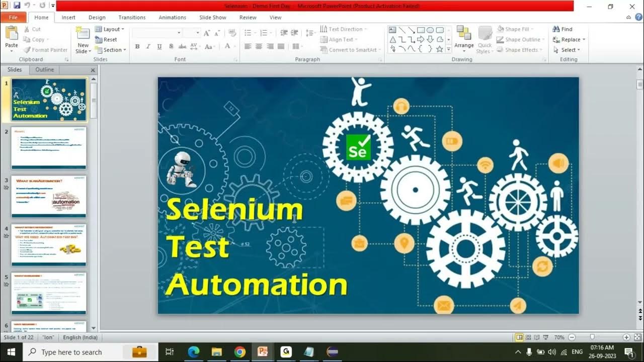Close the slides pane with X
The width and height of the screenshot is (644, 362).
point(93,70)
